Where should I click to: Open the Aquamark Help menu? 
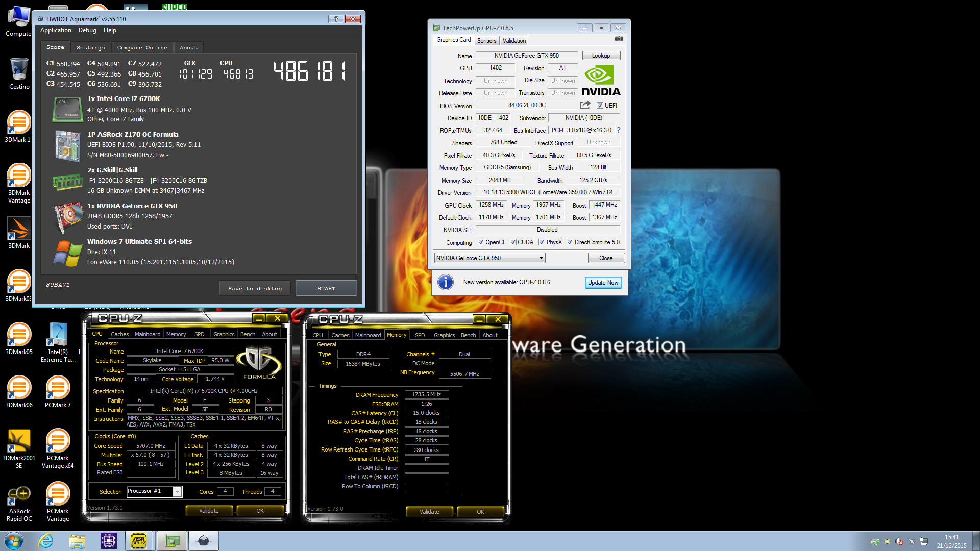tap(110, 30)
